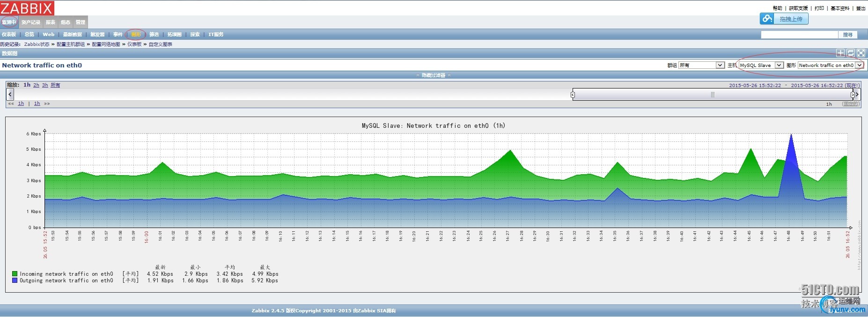Screen dimensions: 868x317
Task: Click the 登出 logout link
Action: tap(861, 8)
